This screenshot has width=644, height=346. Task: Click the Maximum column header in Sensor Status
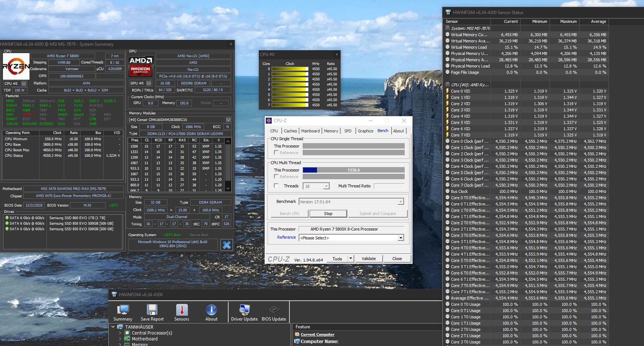coord(565,21)
